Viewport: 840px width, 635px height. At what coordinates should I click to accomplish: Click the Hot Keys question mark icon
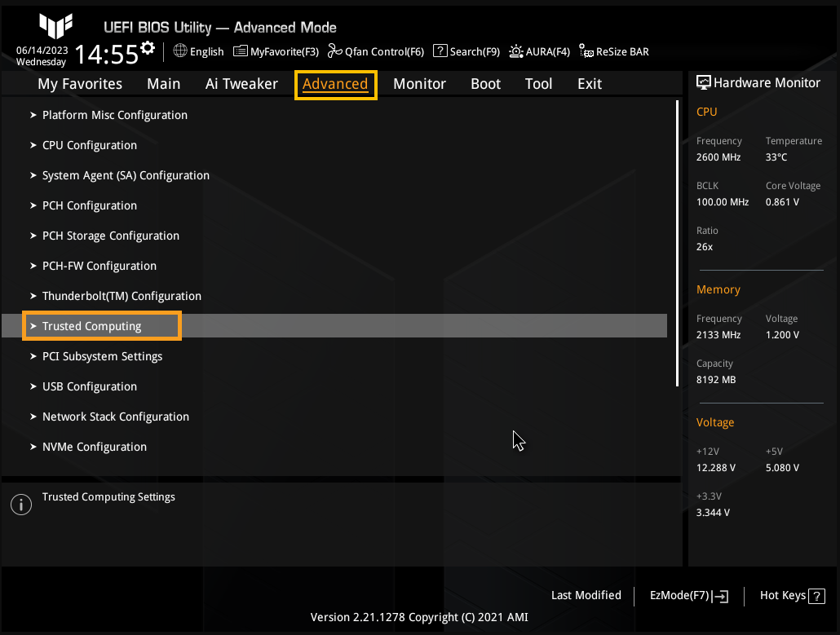[x=816, y=596]
